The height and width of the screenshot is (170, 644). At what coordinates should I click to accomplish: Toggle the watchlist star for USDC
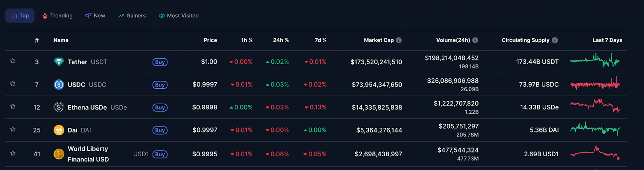coord(13,84)
